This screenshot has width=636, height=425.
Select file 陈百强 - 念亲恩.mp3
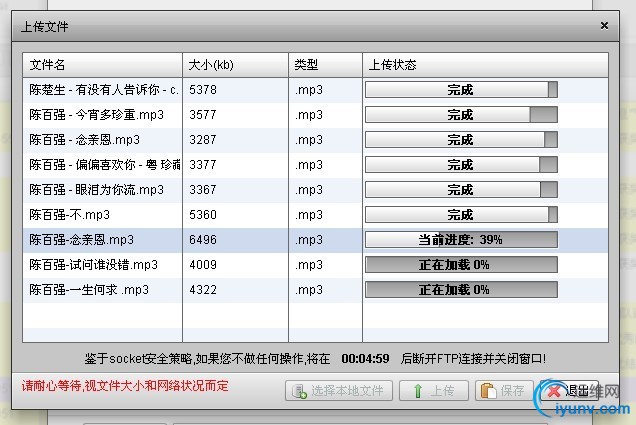(84, 140)
